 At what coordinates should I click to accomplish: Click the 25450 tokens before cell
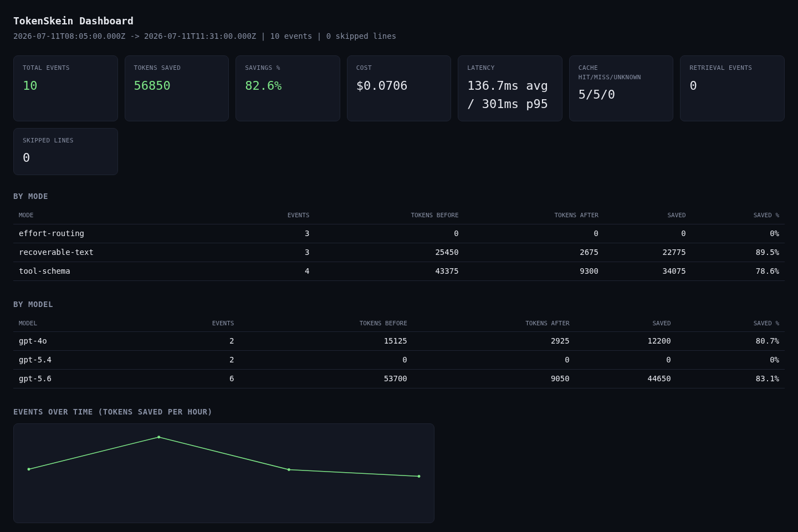[447, 252]
